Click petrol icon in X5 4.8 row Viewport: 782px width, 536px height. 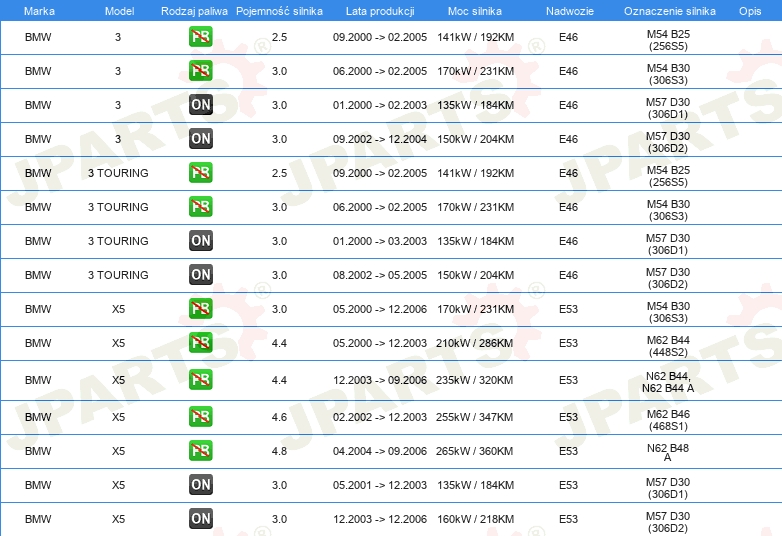200,450
